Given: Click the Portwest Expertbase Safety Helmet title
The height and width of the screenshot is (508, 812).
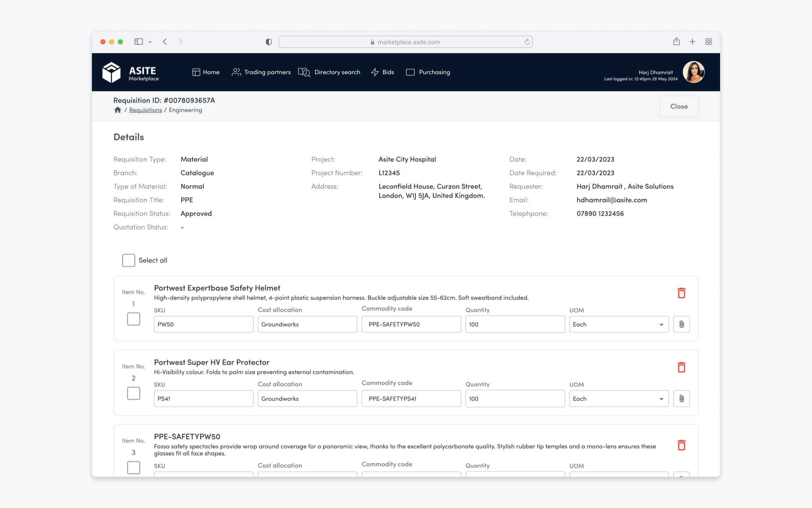Looking at the screenshot, I should point(217,288).
